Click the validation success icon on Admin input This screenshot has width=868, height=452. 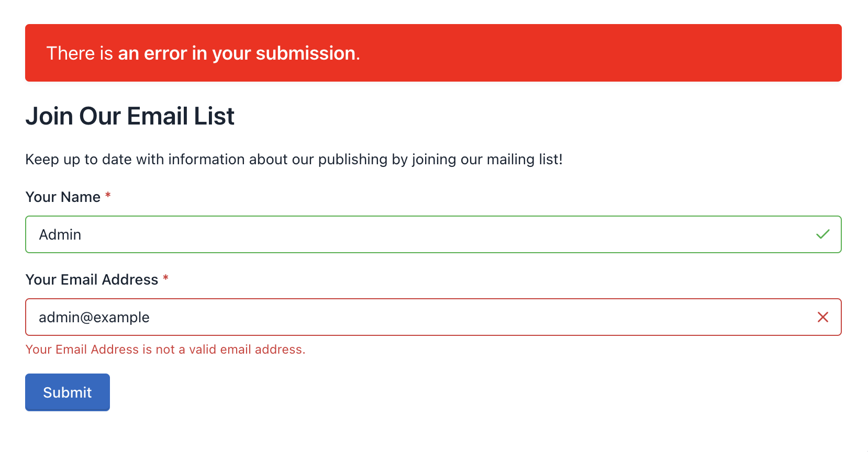pos(823,234)
